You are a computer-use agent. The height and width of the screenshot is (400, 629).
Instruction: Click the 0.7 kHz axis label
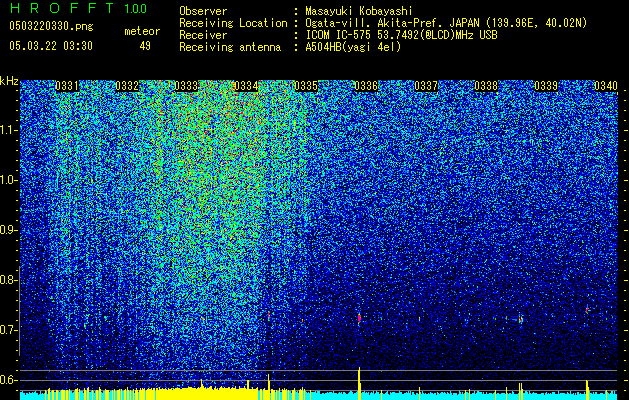point(8,330)
